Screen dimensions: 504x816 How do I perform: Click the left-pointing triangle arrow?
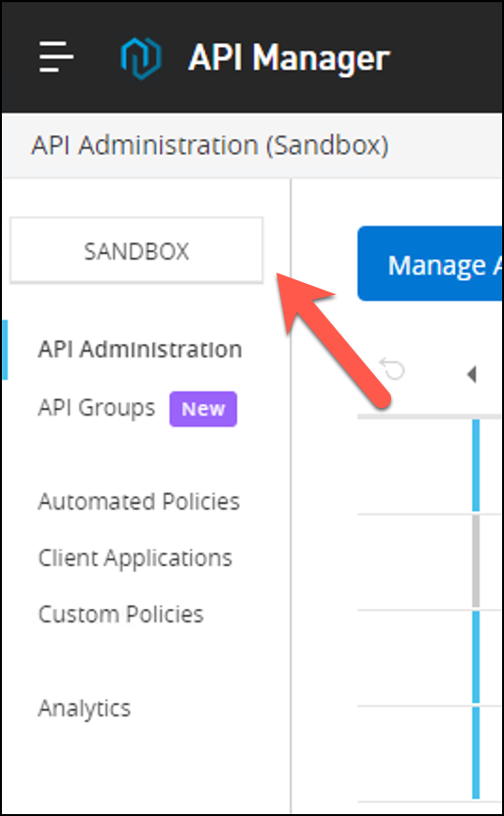click(472, 373)
